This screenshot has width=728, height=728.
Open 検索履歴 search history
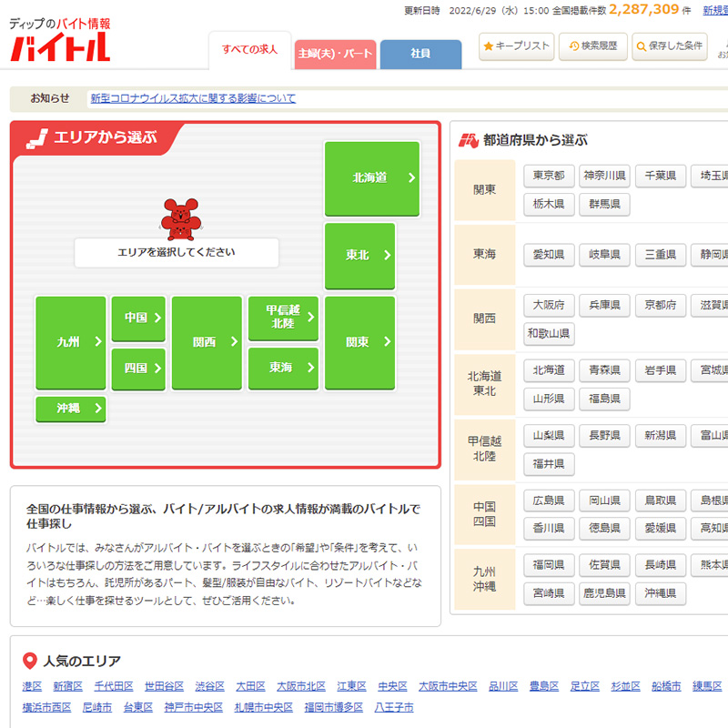[592, 45]
